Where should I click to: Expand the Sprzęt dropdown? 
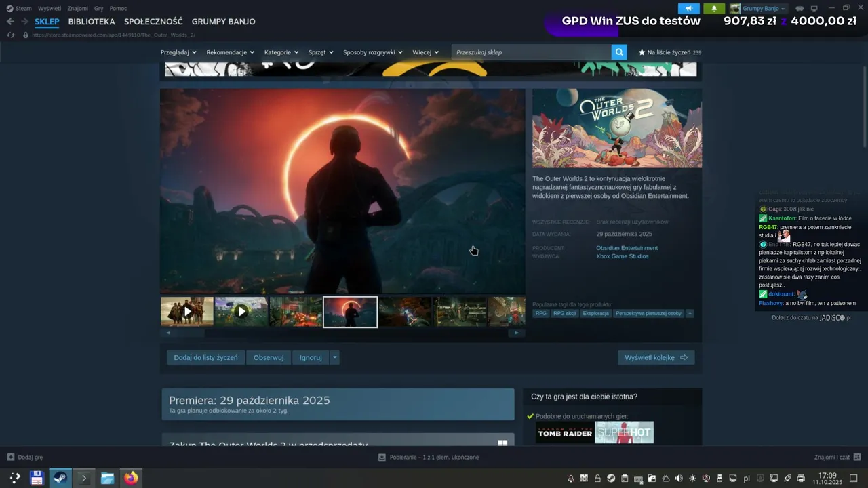(x=321, y=52)
